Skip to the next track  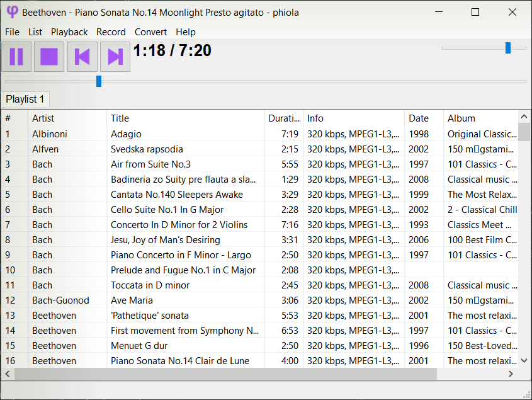[x=115, y=57]
